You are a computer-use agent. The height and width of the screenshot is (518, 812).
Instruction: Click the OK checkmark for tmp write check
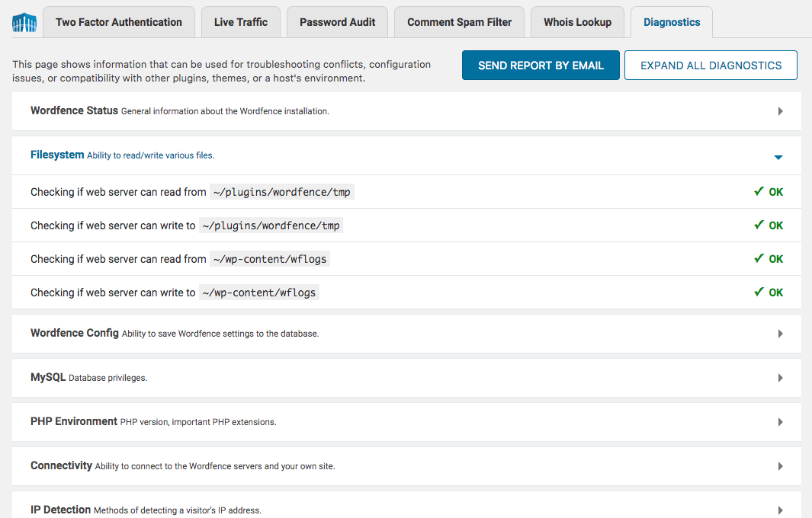[x=769, y=225]
